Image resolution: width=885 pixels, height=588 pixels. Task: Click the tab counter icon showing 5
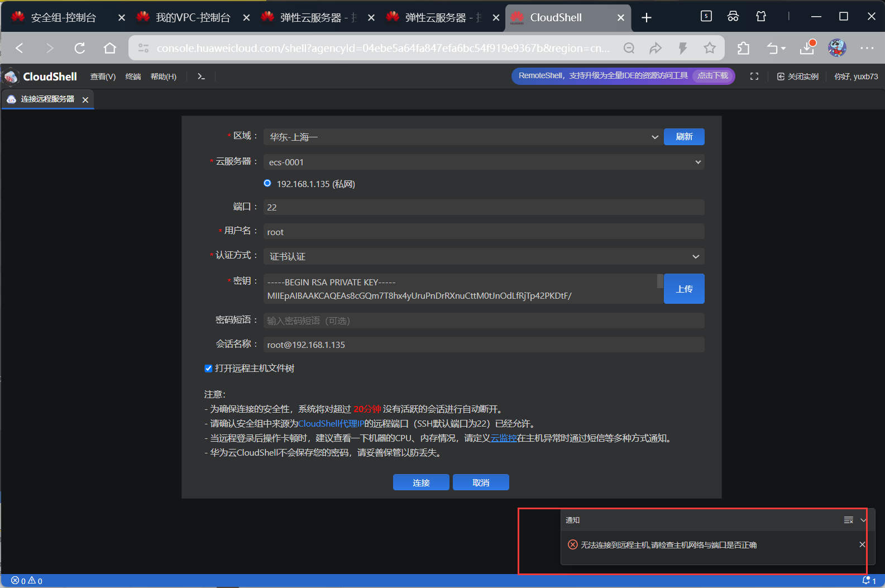tap(706, 16)
